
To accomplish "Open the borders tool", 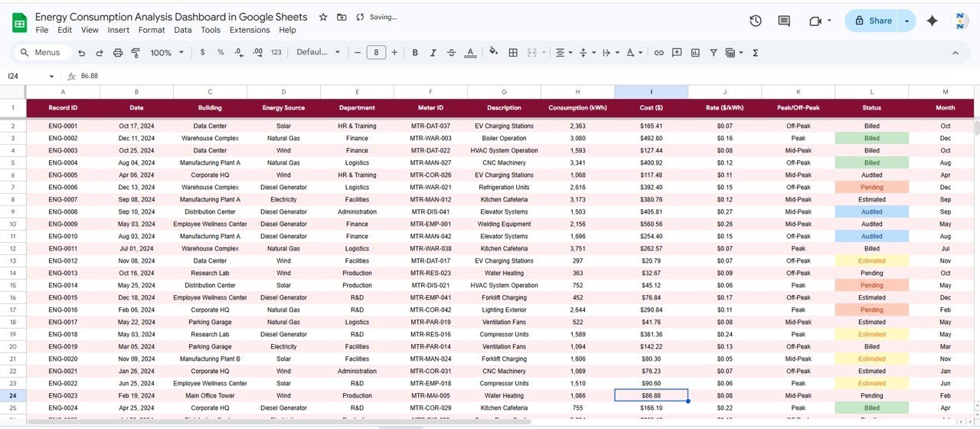I will coord(513,53).
